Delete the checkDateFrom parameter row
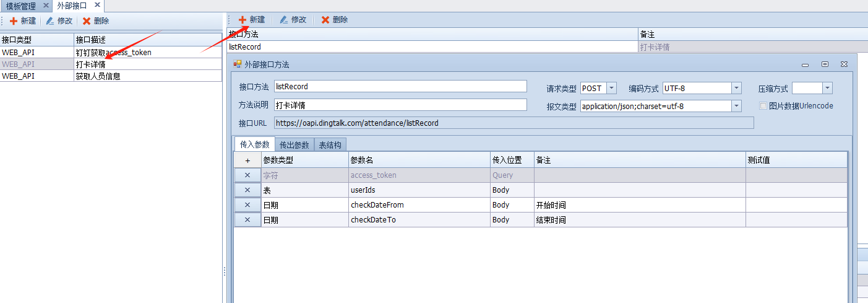This screenshot has height=303, width=868. point(247,205)
